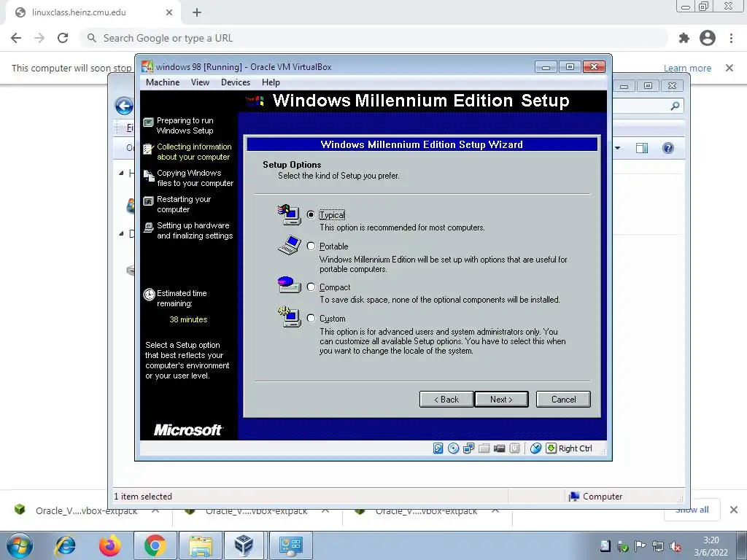Open Chrome three-dot menu

(x=731, y=38)
